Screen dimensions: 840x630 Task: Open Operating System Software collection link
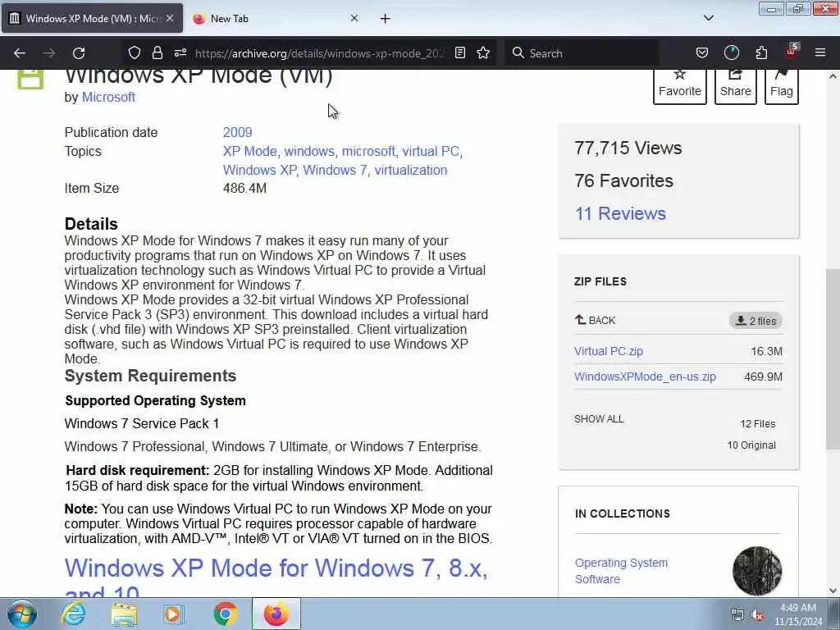pos(622,571)
